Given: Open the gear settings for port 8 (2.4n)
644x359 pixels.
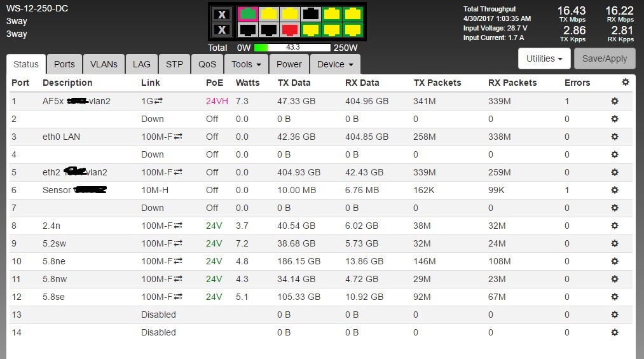Looking at the screenshot, I should [614, 226].
